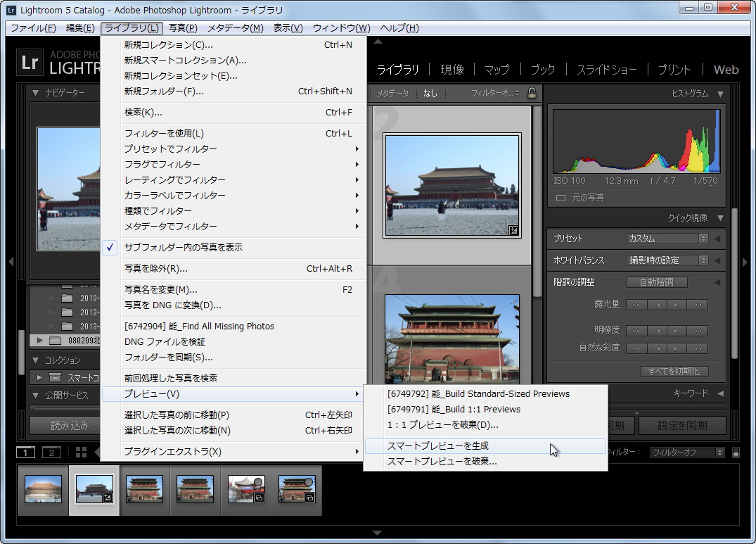Open the ホワイトバランス dropdown

click(667, 260)
